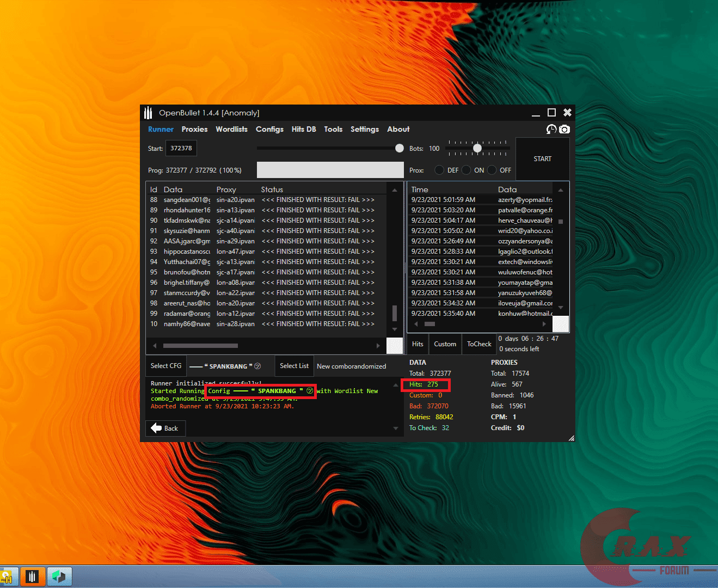Click the Back arrow to exit Runner

tap(165, 428)
